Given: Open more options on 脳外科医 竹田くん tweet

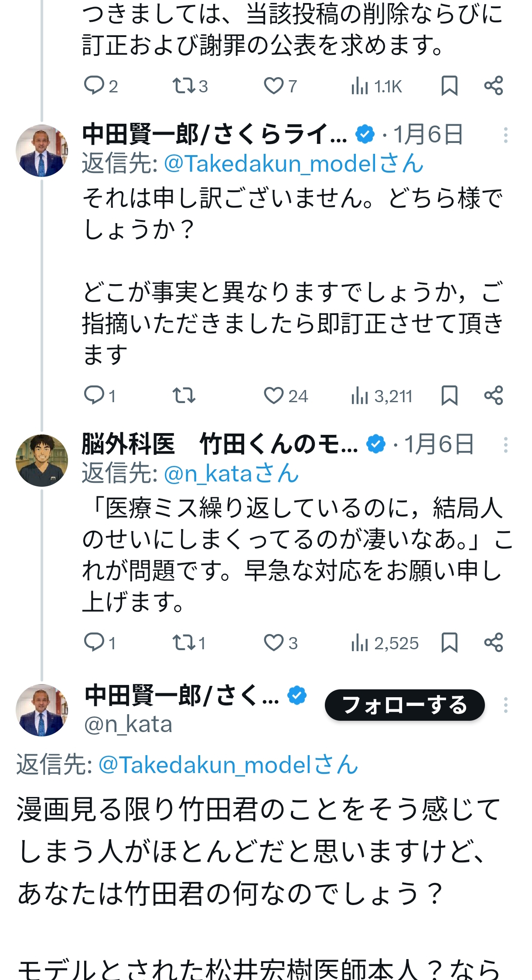Looking at the screenshot, I should (x=505, y=445).
